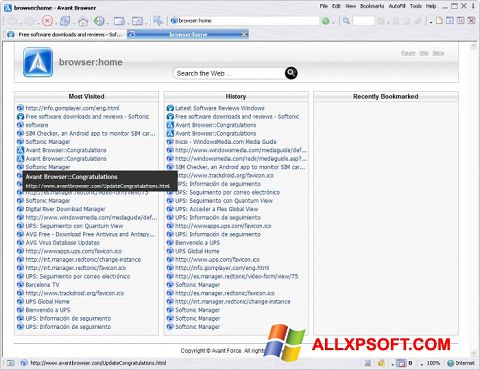Open the View menu
The width and height of the screenshot is (480, 370).
[350, 6]
